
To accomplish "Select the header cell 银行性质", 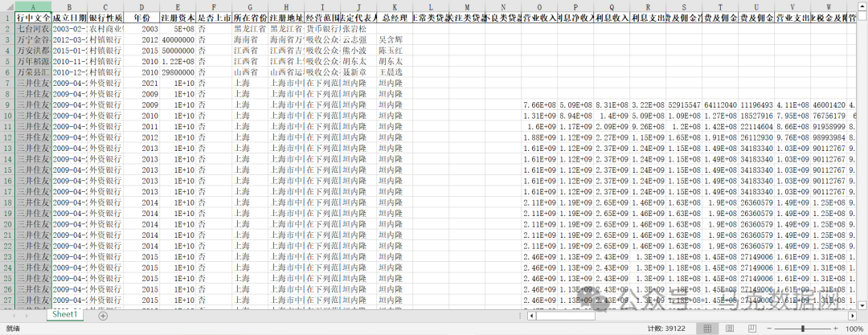I will pyautogui.click(x=105, y=17).
